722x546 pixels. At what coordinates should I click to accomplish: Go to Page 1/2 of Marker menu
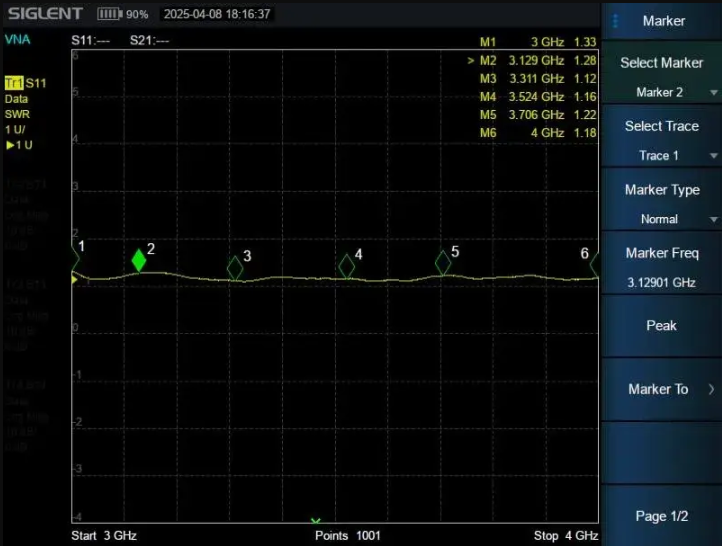pyautogui.click(x=661, y=516)
